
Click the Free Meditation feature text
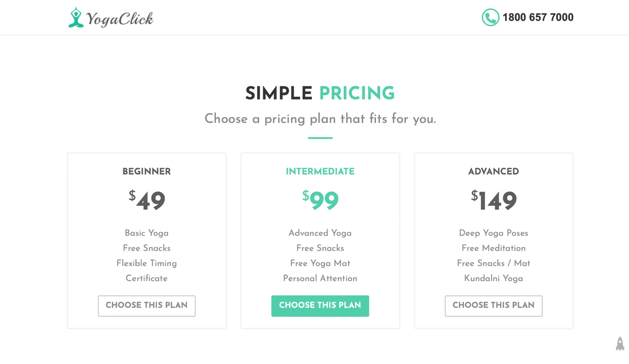coord(493,248)
